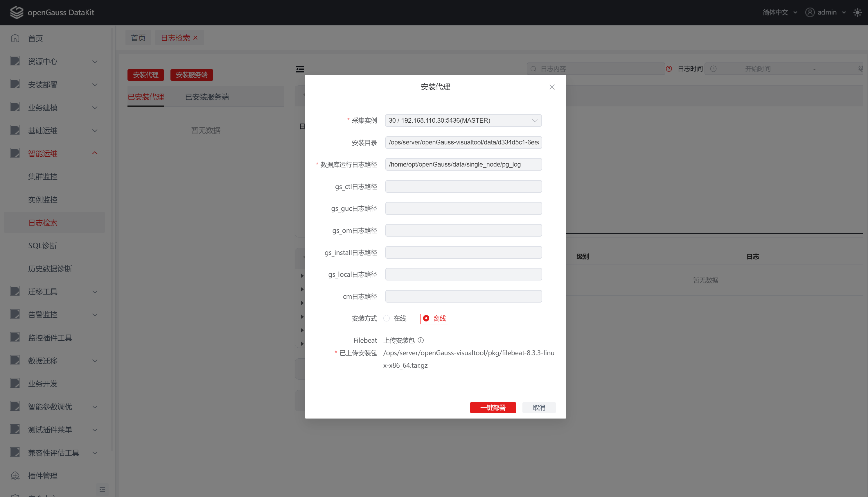Select the 在线 install mode radio
868x497 pixels.
pos(387,318)
